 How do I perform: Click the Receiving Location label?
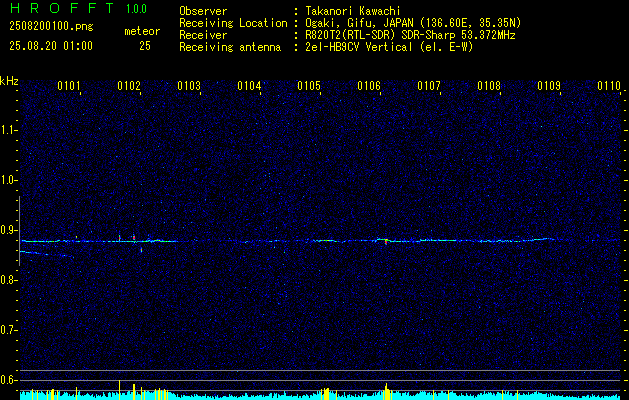233,23
